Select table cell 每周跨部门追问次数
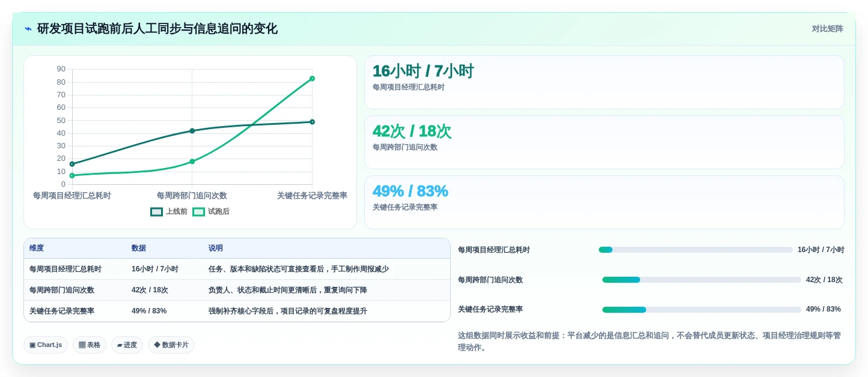 pos(62,290)
